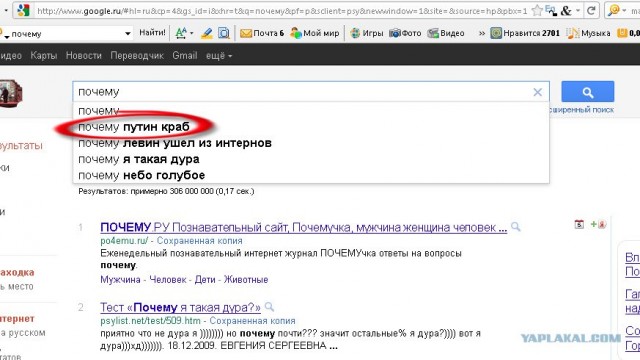Clear the search query with X

pyautogui.click(x=538, y=92)
